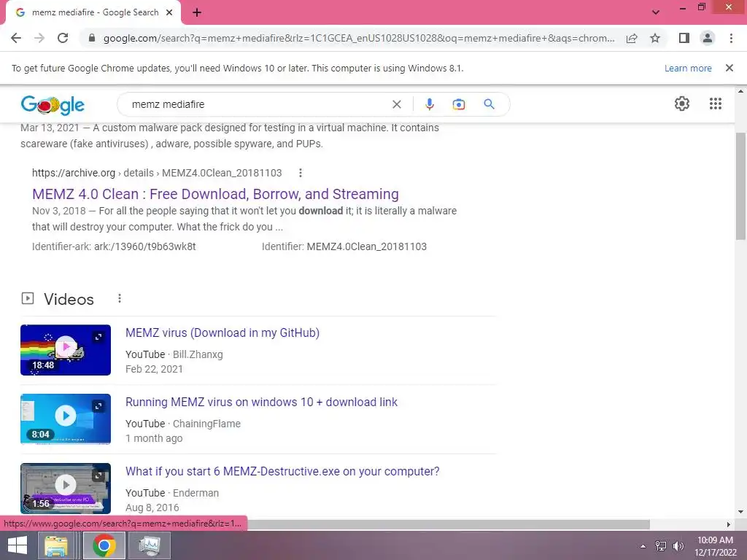The height and width of the screenshot is (560, 747).
Task: Click Identifier MEMZ4.0Clean_20181103 text
Action: click(x=344, y=246)
